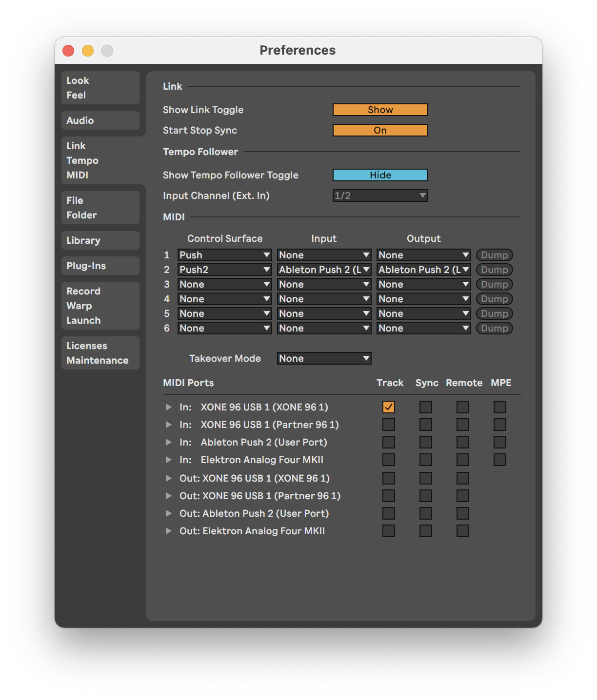This screenshot has height=700, width=597.
Task: Enable Sync for In XONE 96 1
Action: [x=426, y=407]
